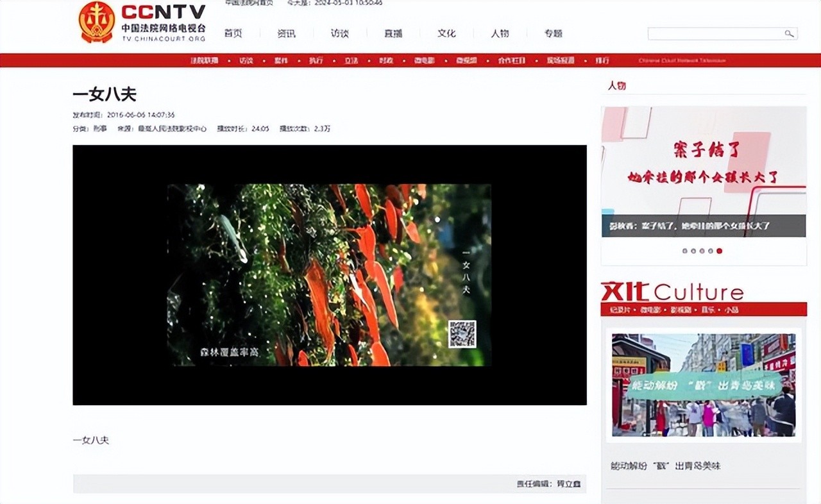Click inside the search text box
This screenshot has width=821, height=504.
(x=715, y=34)
